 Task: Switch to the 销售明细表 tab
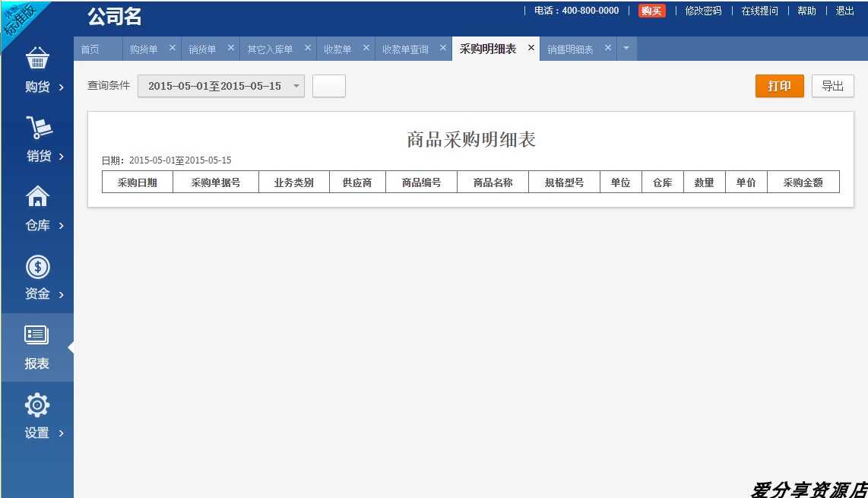tap(570, 49)
